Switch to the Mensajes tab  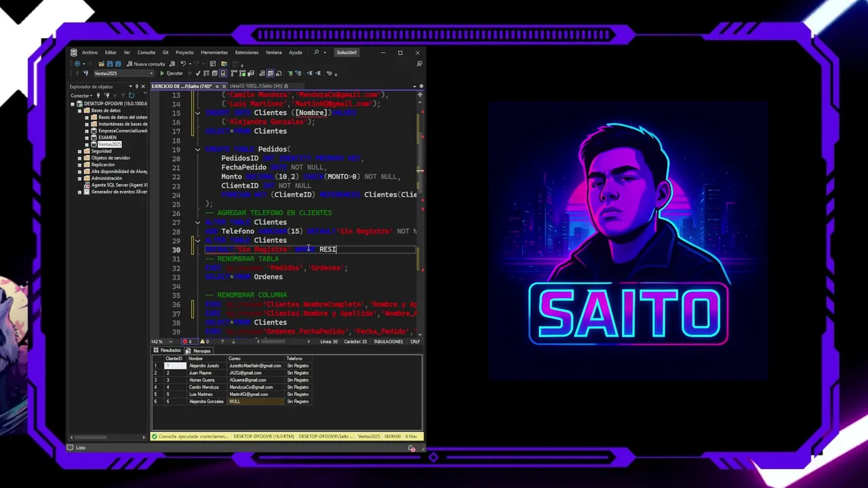[x=199, y=350]
